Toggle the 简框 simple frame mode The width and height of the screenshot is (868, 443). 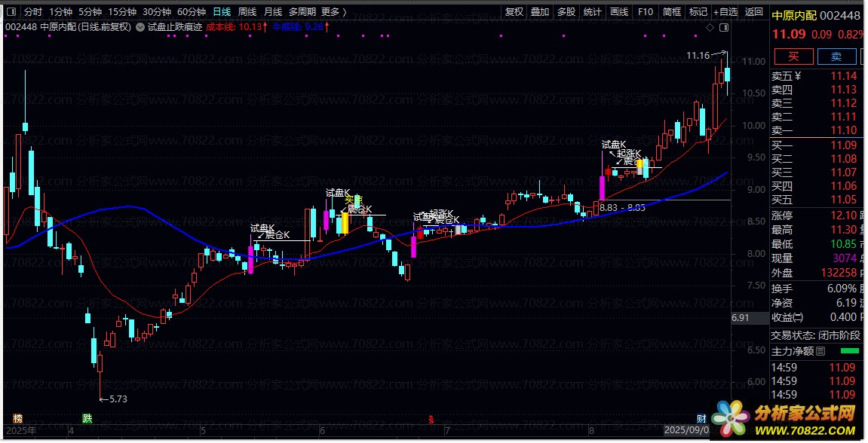click(x=671, y=11)
